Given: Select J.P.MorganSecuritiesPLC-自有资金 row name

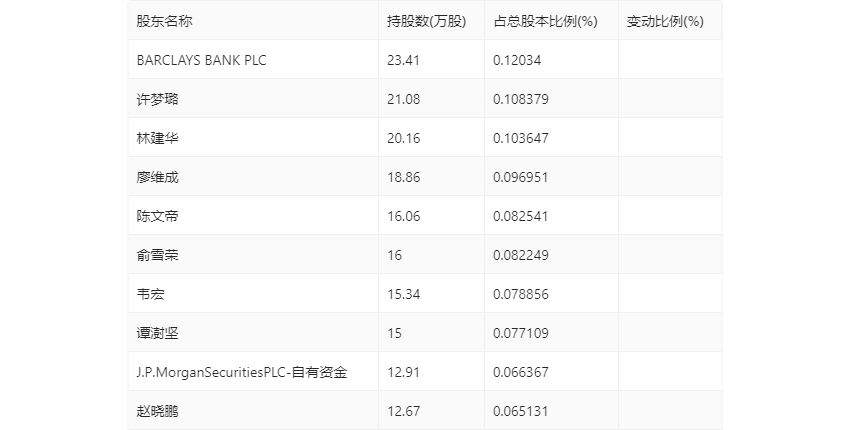Looking at the screenshot, I should pyautogui.click(x=242, y=373).
